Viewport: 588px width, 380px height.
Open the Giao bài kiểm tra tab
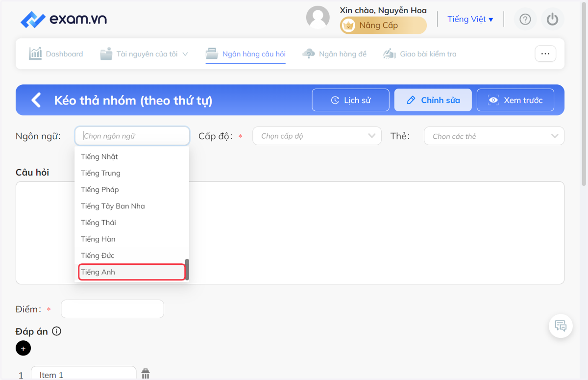point(419,54)
